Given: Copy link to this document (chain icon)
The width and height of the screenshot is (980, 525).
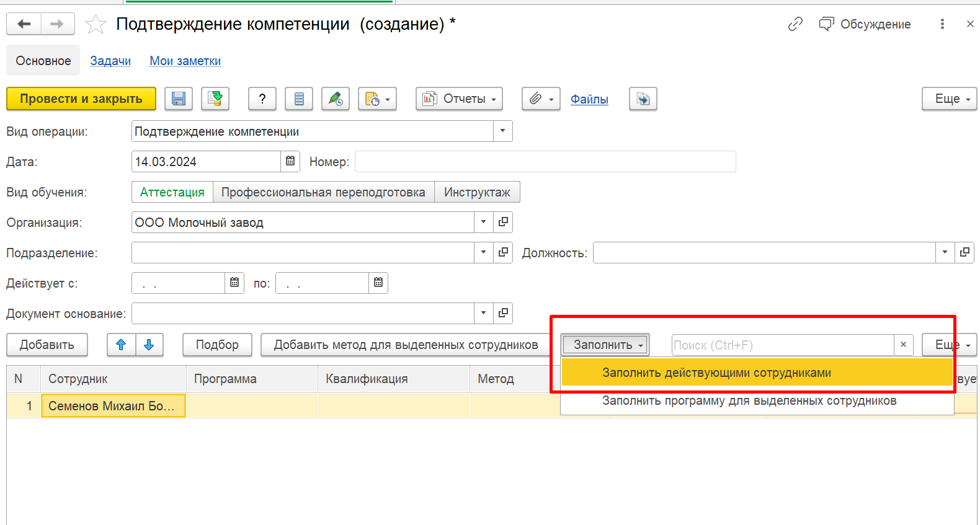Looking at the screenshot, I should pyautogui.click(x=795, y=24).
